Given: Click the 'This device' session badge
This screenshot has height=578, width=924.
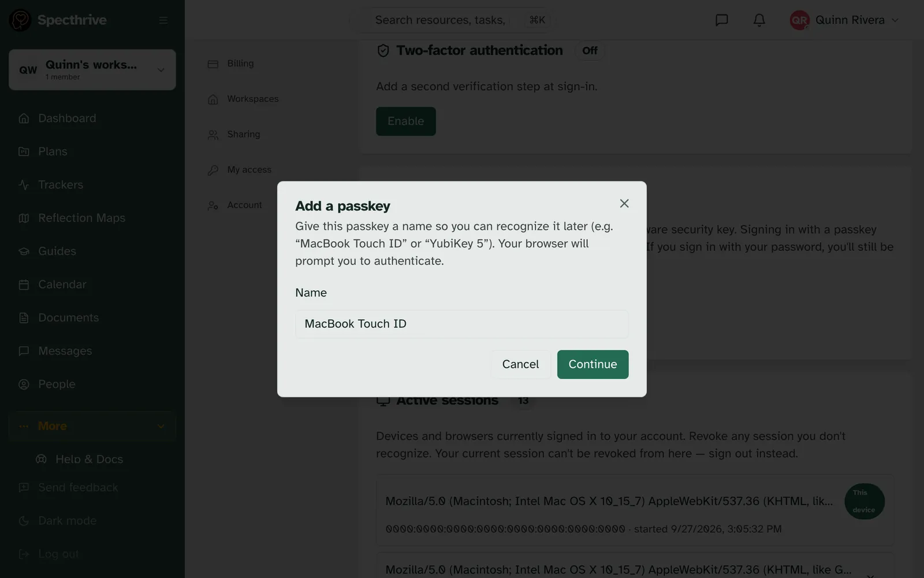Looking at the screenshot, I should coord(865,501).
